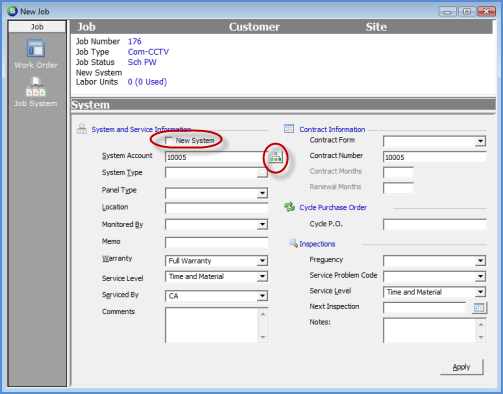The width and height of the screenshot is (503, 394).
Task: Click the Job Type value Com-CCTV
Action: (148, 52)
